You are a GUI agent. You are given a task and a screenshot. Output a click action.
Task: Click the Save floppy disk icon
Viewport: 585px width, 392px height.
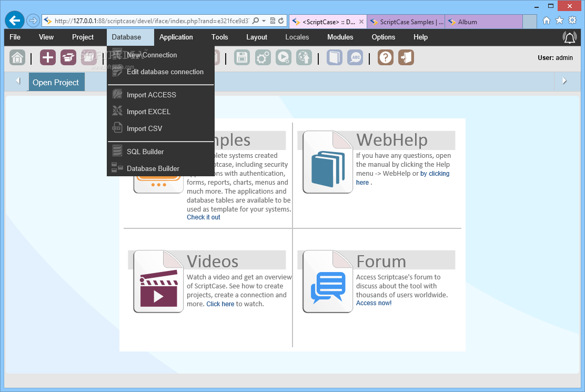tap(242, 57)
